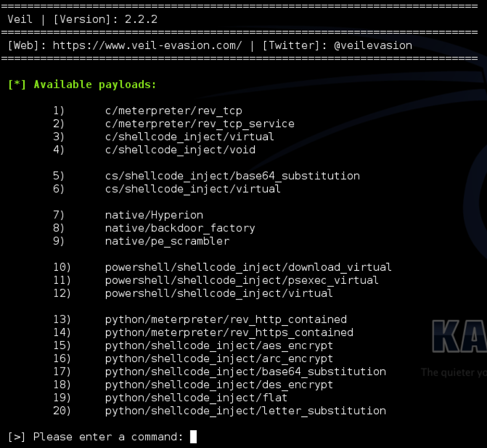
Task: Click powershell/shellcode_inject/download_virtual entry
Action: [x=248, y=267]
